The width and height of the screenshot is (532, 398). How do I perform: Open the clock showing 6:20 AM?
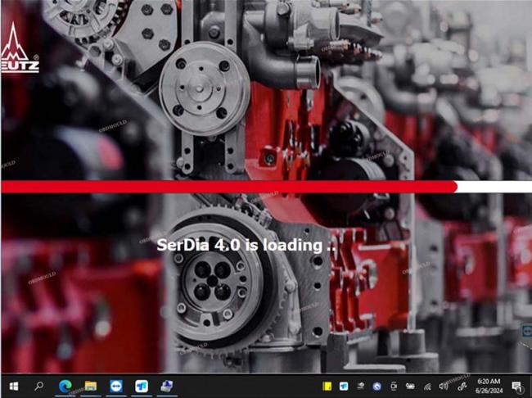coord(489,386)
